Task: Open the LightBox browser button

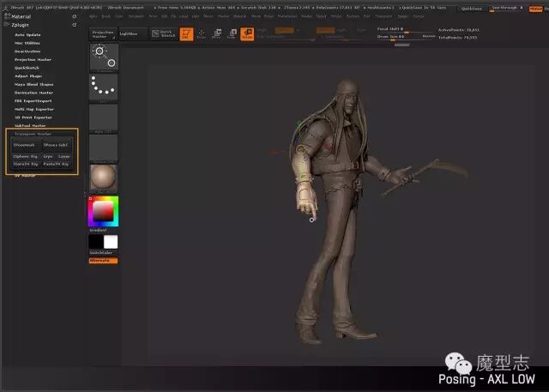Action: coord(134,34)
